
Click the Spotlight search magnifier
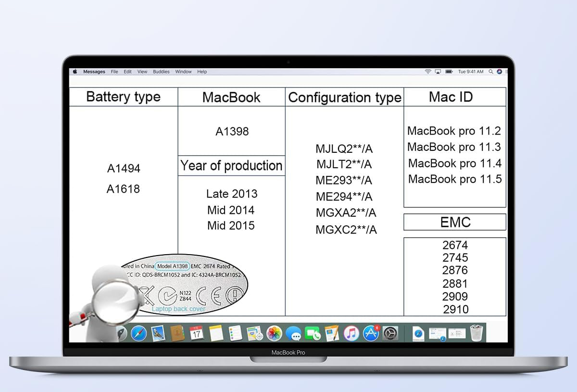[x=491, y=72]
